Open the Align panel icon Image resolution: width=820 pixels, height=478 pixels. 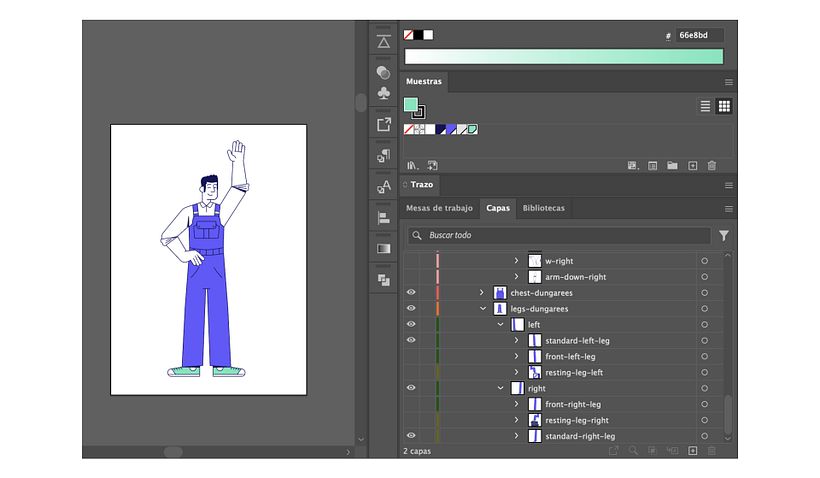click(383, 218)
